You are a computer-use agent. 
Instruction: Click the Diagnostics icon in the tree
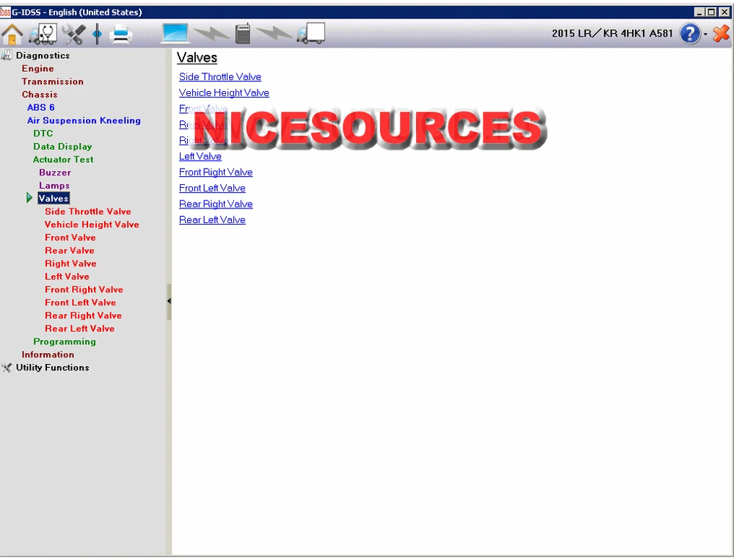(7, 55)
